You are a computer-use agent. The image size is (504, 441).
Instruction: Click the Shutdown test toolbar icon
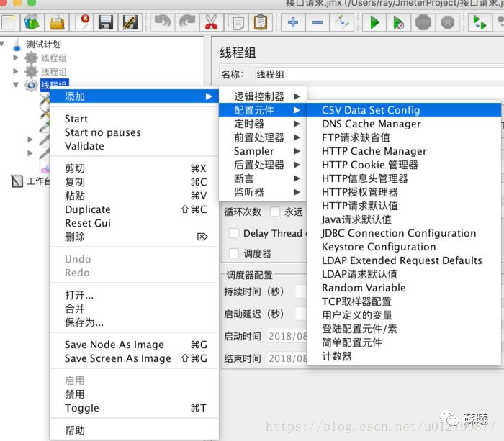tap(447, 22)
